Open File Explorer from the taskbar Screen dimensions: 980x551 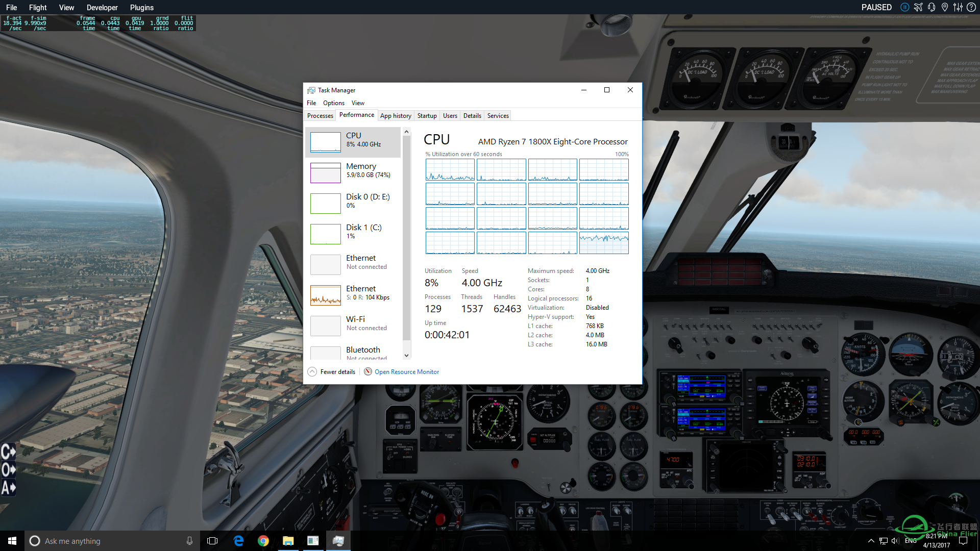[x=288, y=541]
